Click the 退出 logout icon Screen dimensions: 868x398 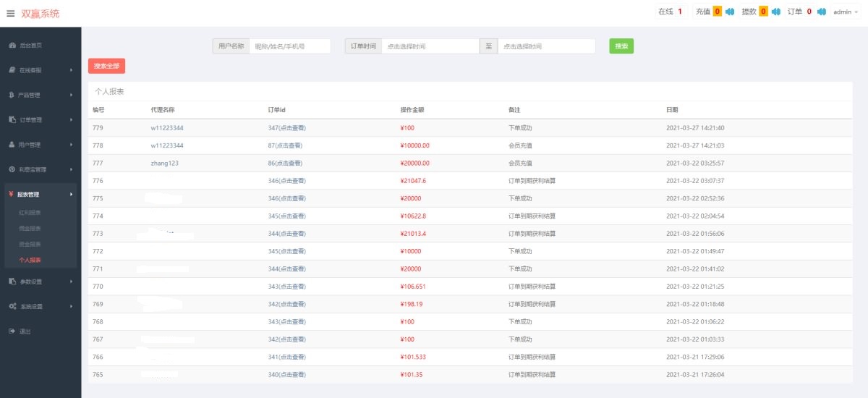click(x=12, y=331)
